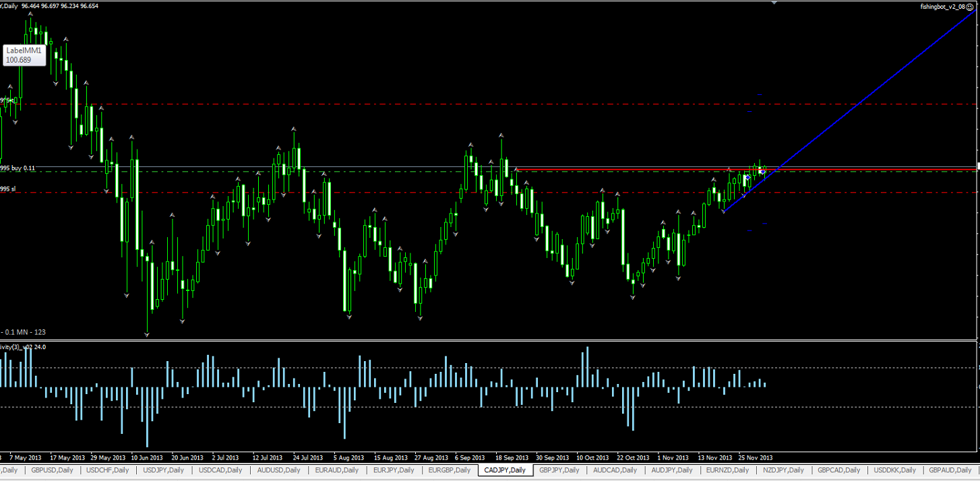The height and width of the screenshot is (481, 980).
Task: Select the '995 sl' stop loss label
Action: pyautogui.click(x=7, y=189)
